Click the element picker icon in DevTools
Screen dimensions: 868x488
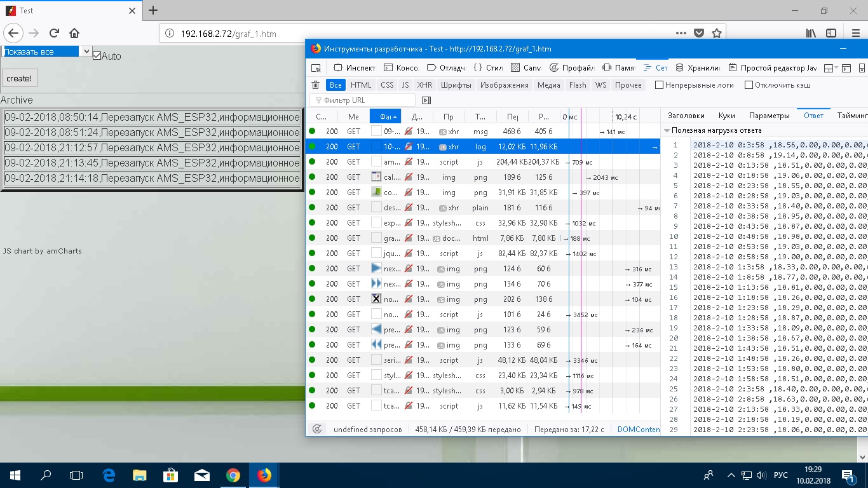pos(316,68)
